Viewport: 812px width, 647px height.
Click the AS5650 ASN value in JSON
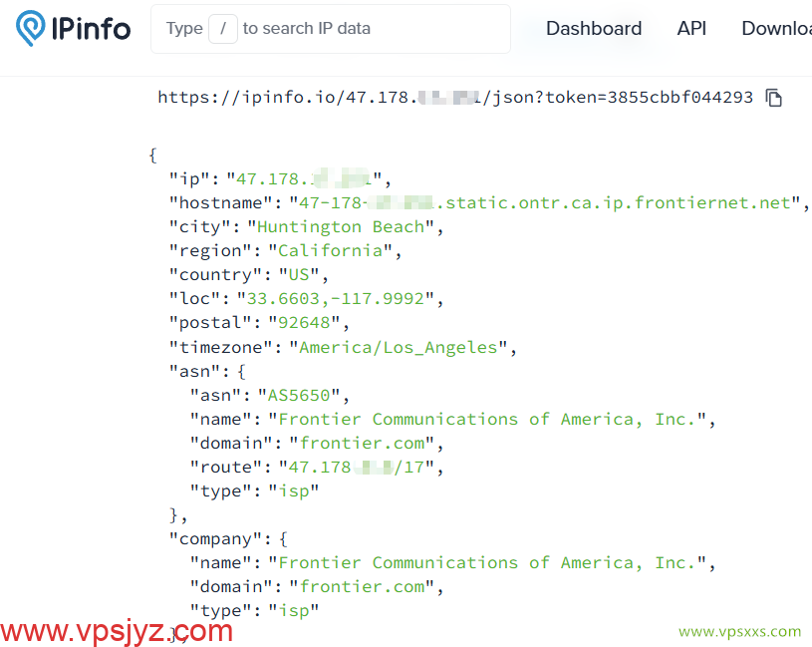pyautogui.click(x=295, y=395)
